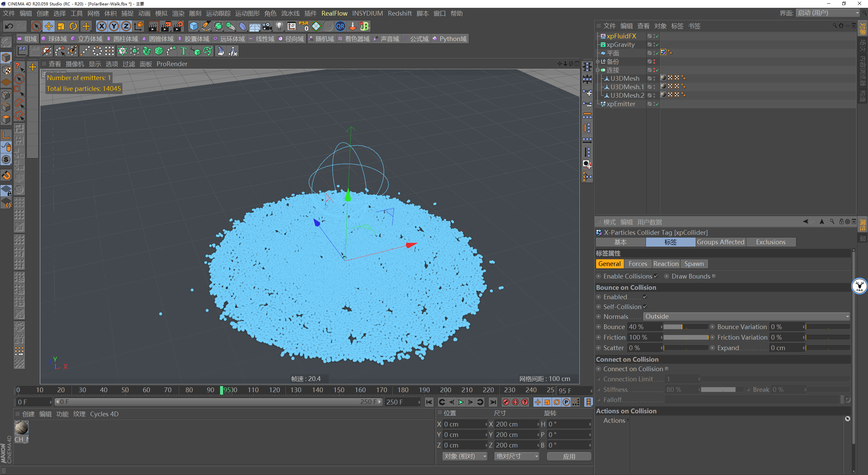Click the PSR reset icon

[x=303, y=26]
